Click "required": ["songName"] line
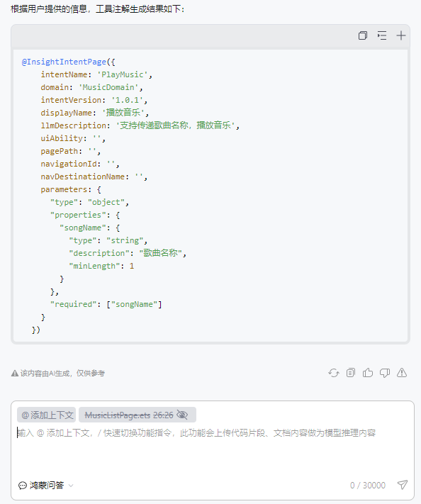421x504 pixels. [x=106, y=304]
